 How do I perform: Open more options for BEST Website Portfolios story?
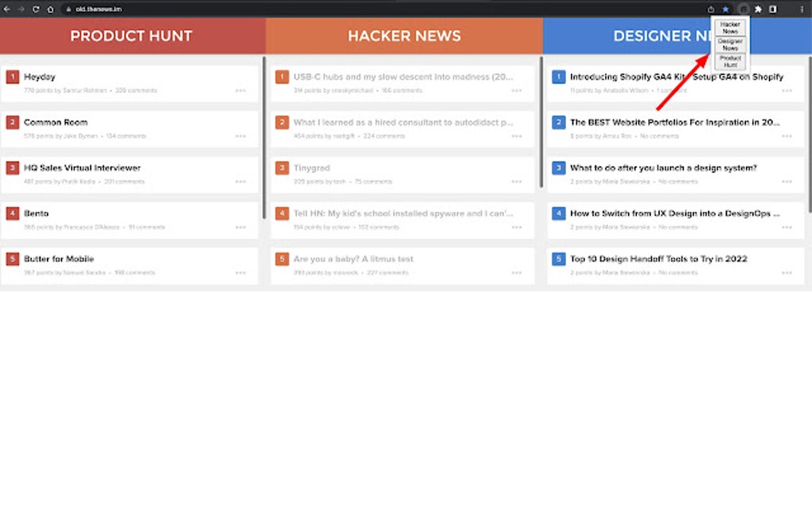tap(787, 136)
